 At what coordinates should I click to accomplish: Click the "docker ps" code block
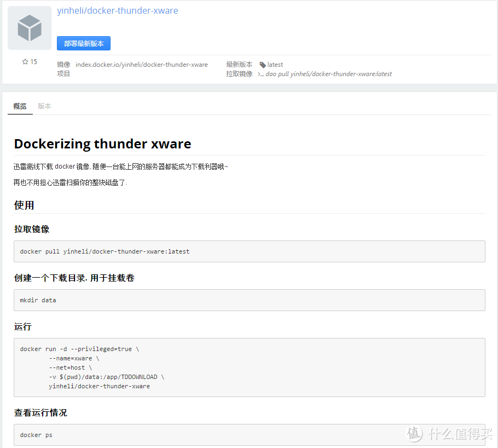pos(249,434)
